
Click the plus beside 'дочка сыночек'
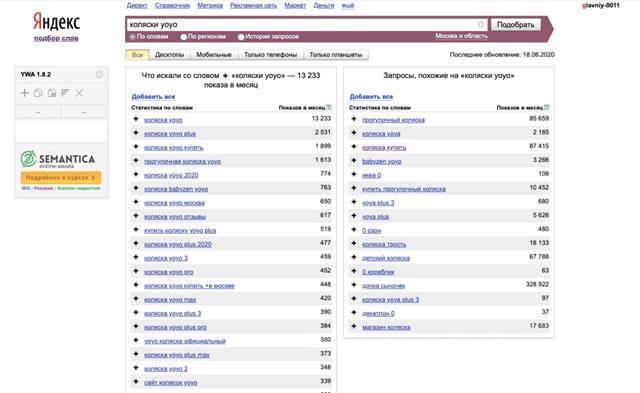pos(354,285)
